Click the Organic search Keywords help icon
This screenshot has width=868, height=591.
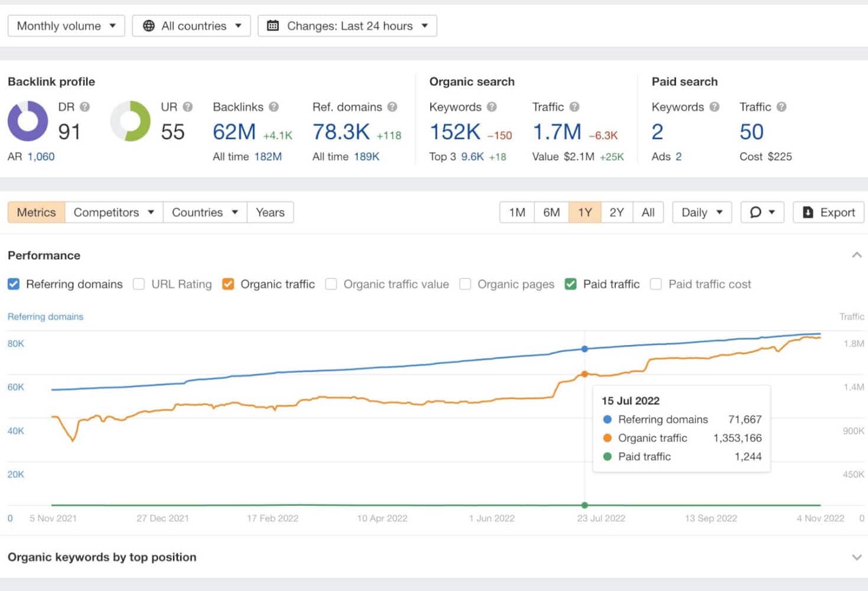(492, 107)
